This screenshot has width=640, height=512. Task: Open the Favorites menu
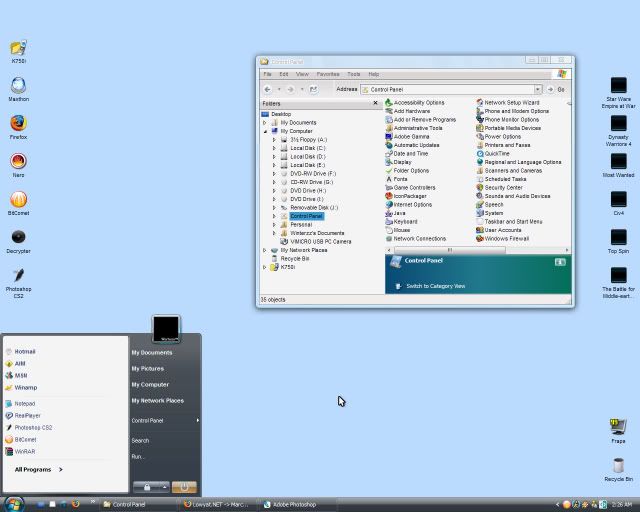click(328, 74)
